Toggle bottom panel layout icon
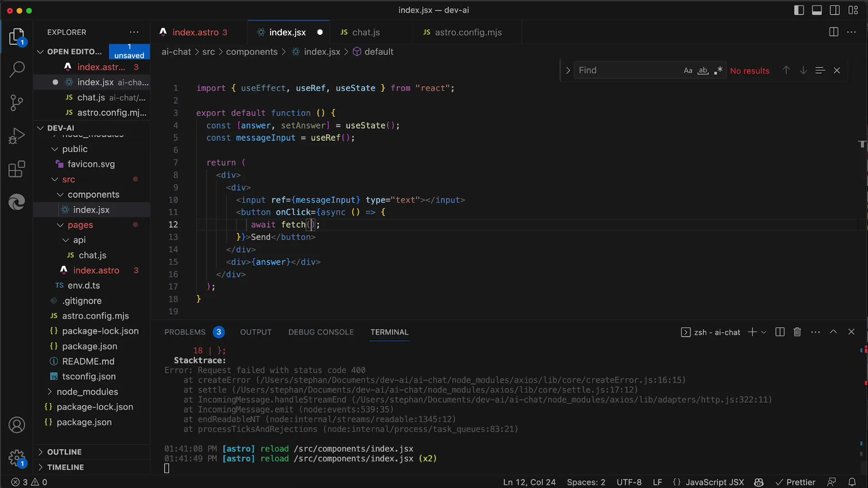Image resolution: width=868 pixels, height=488 pixels. [817, 10]
